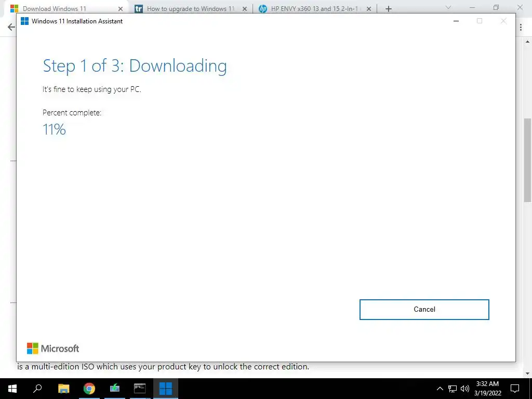Open Chrome three-dot menu
Viewport: 532px width, 399px height.
click(521, 27)
